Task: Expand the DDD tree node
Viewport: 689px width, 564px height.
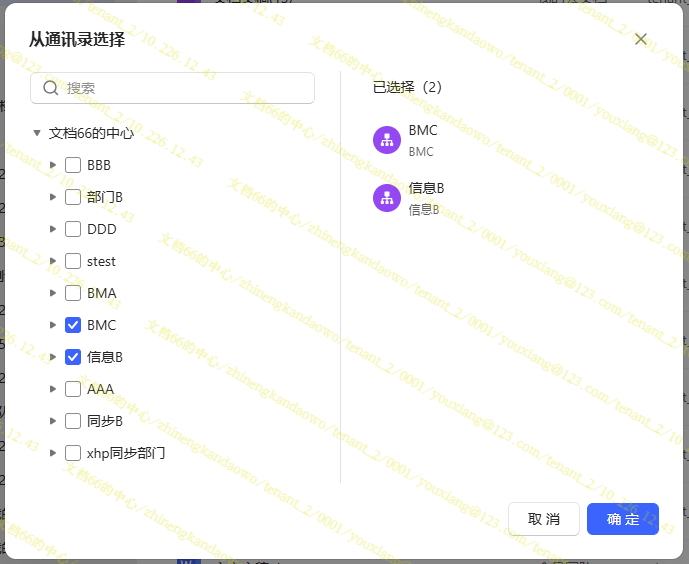Action: click(53, 229)
